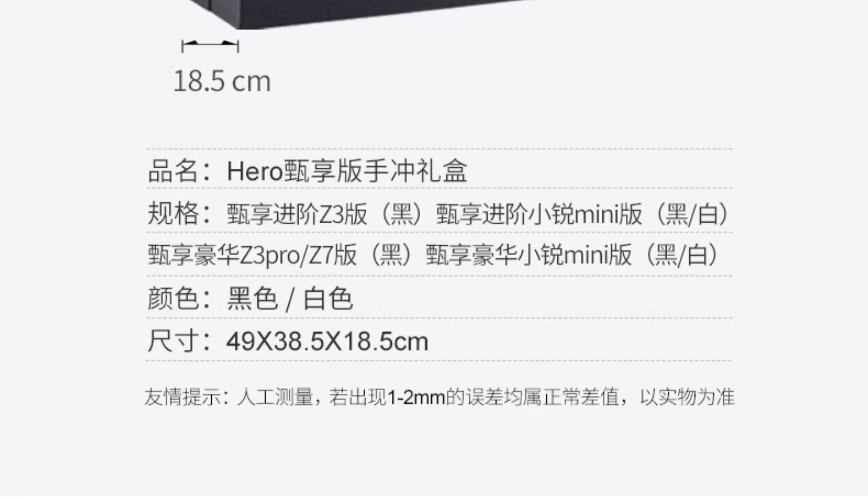Click the 白色 color option text

[328, 298]
